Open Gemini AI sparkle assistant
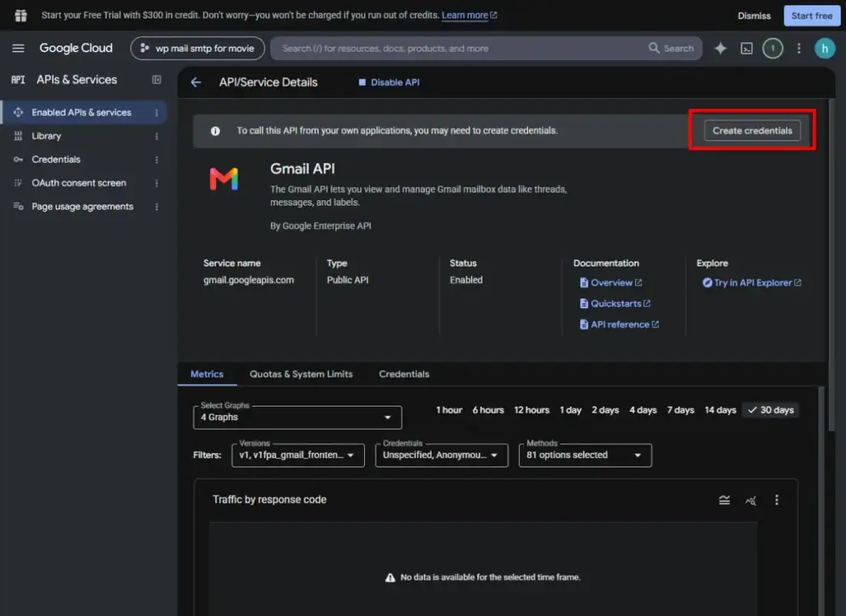 coord(721,49)
